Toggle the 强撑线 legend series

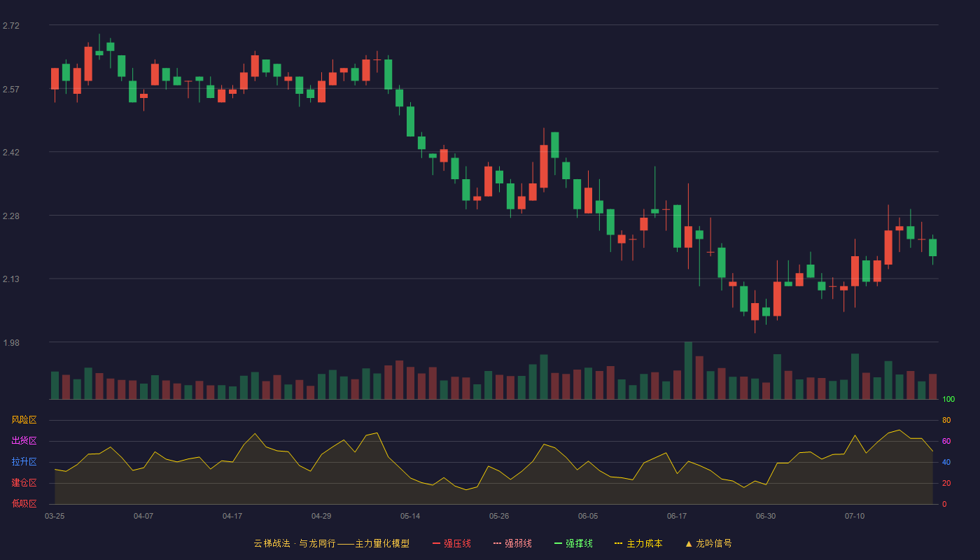click(574, 543)
